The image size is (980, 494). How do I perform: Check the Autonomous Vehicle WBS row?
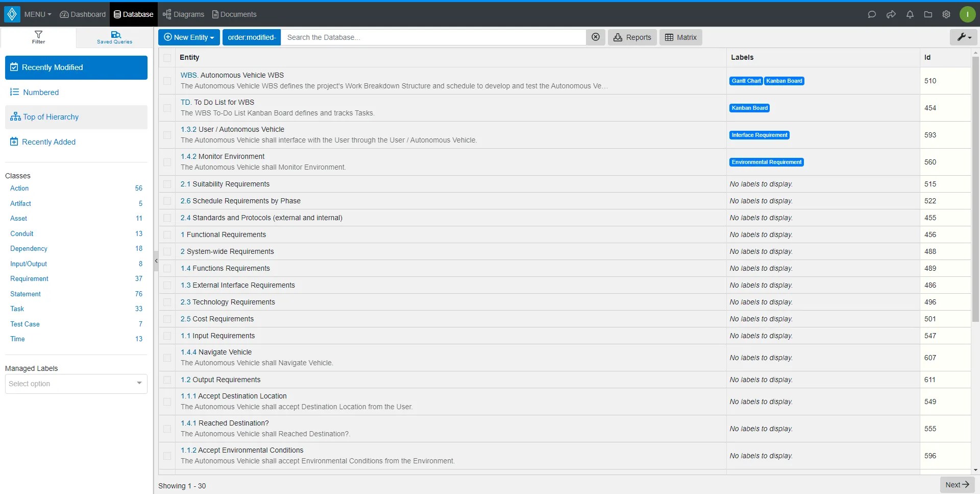tap(167, 81)
